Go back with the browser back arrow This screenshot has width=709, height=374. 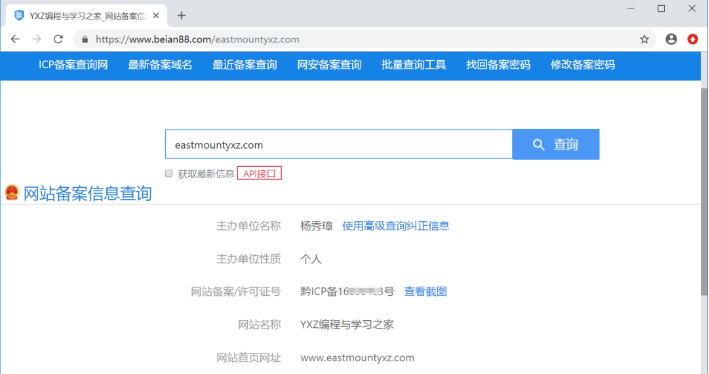click(x=15, y=39)
